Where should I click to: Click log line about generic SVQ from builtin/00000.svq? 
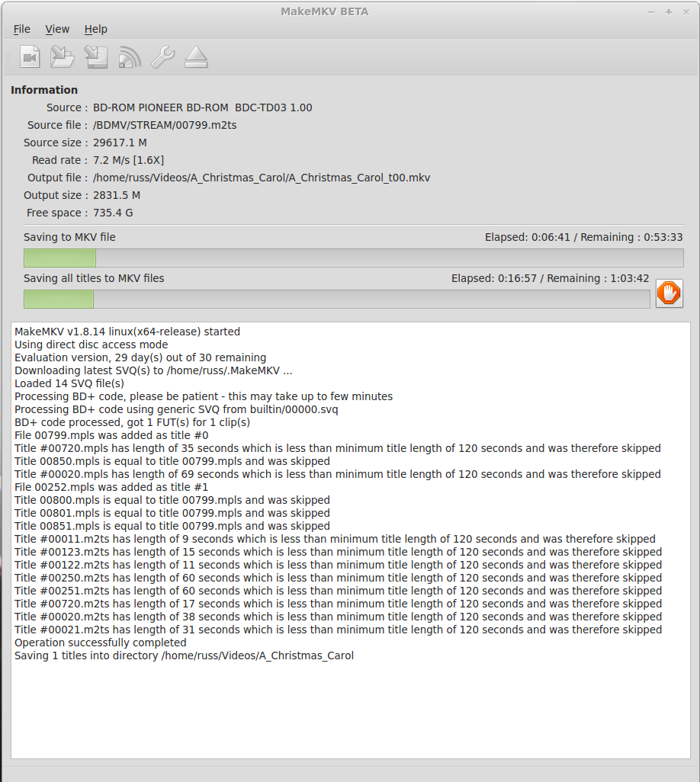click(x=176, y=409)
